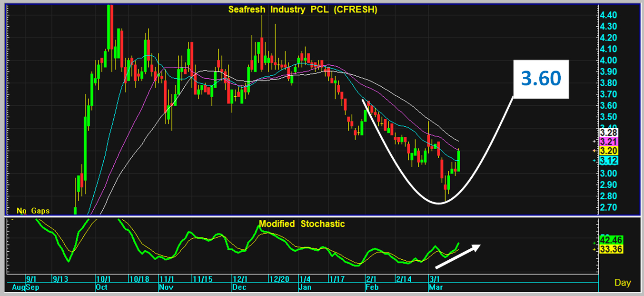Select the 12/20 date marker
Viewport: 644px width, 296px height.
click(279, 279)
